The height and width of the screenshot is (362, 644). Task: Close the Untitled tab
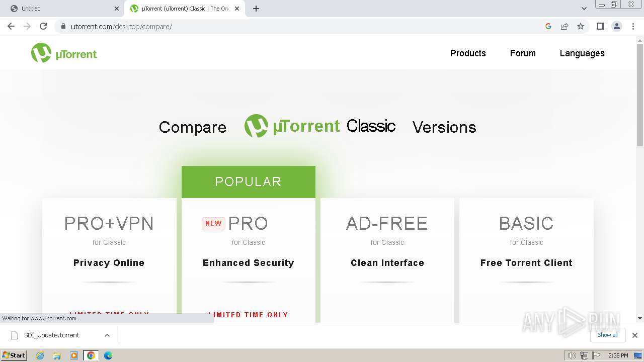[x=117, y=9]
